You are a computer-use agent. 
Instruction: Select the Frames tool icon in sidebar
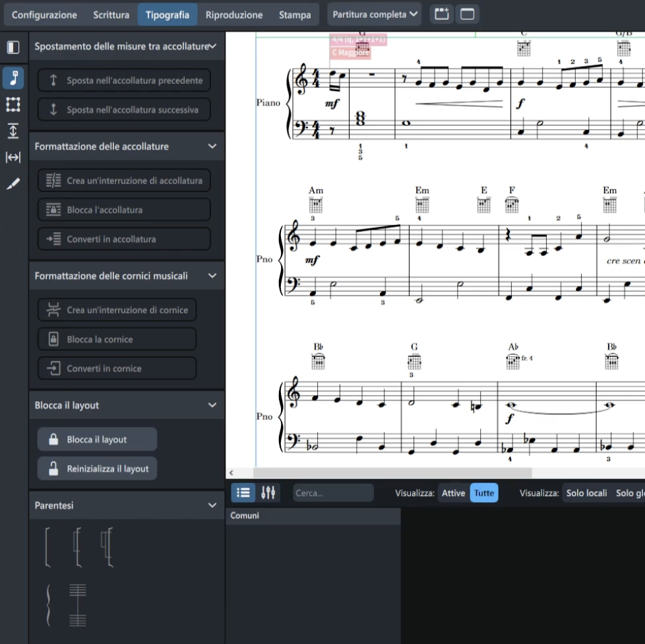[13, 104]
